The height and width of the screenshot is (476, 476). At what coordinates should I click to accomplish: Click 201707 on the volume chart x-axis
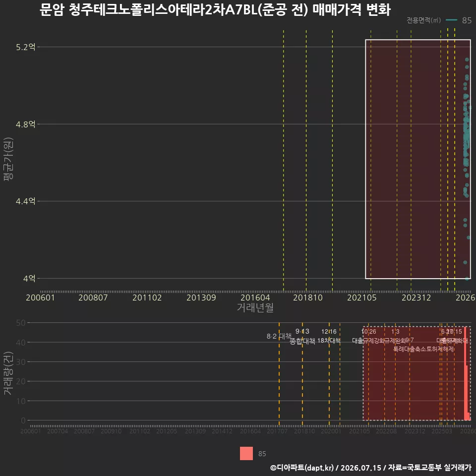pyautogui.click(x=277, y=431)
